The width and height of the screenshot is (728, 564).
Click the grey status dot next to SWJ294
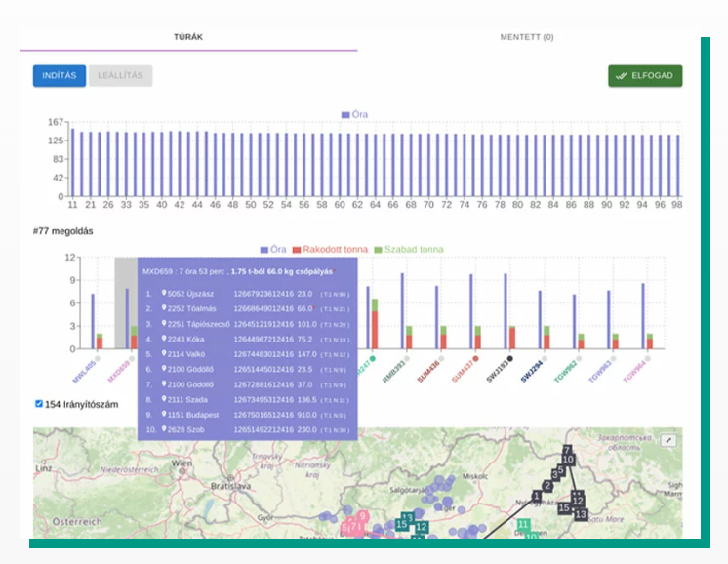click(x=545, y=358)
